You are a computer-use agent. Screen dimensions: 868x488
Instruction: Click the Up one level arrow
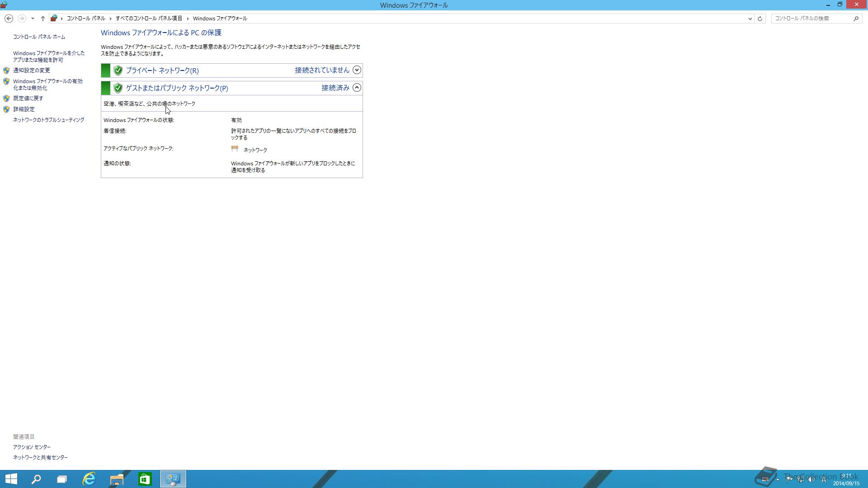[x=42, y=19]
